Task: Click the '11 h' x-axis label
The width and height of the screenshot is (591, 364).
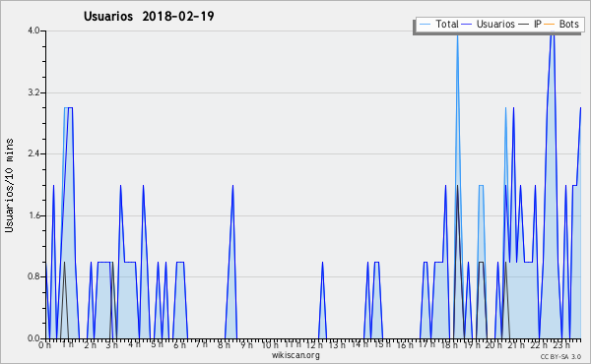Action: click(293, 344)
